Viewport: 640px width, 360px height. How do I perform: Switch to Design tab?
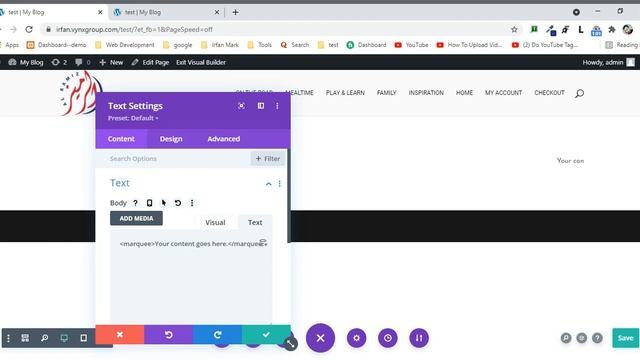point(171,139)
